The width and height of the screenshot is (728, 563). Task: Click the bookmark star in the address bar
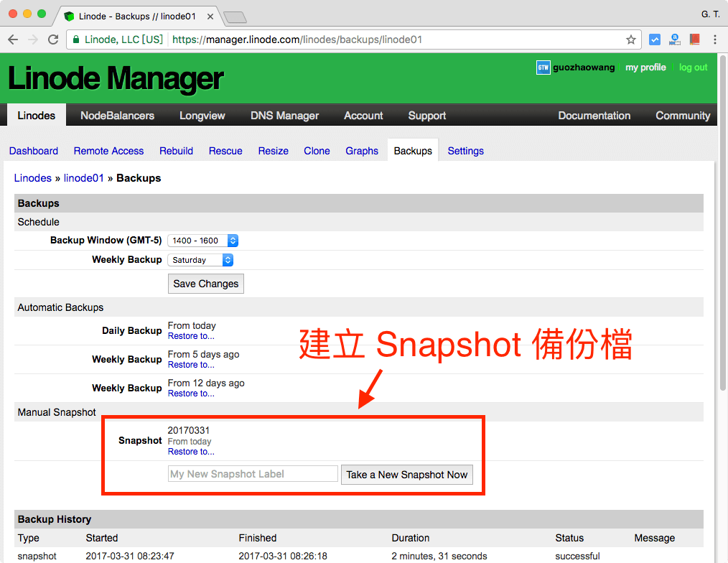[x=630, y=39]
